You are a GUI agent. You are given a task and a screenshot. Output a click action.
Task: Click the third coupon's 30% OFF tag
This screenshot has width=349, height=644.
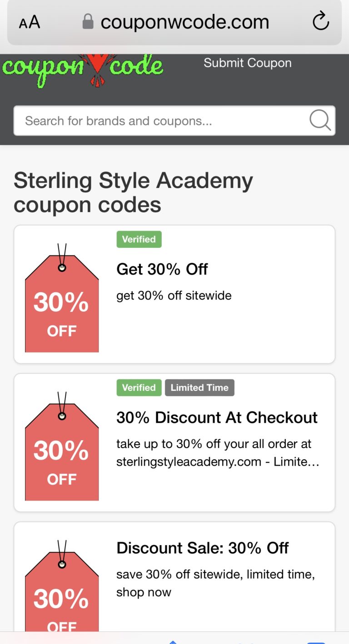pos(62,595)
